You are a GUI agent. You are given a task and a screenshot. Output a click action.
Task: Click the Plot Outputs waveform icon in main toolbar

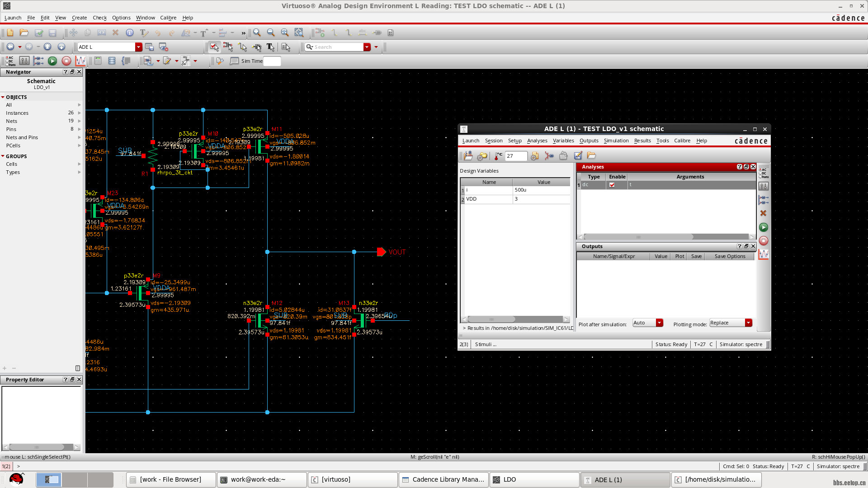[80, 61]
